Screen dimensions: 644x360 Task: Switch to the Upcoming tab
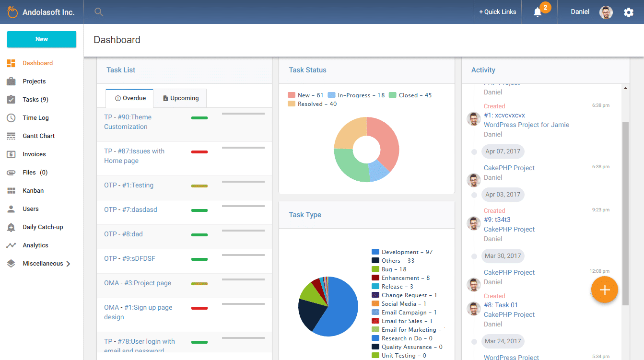pyautogui.click(x=180, y=98)
